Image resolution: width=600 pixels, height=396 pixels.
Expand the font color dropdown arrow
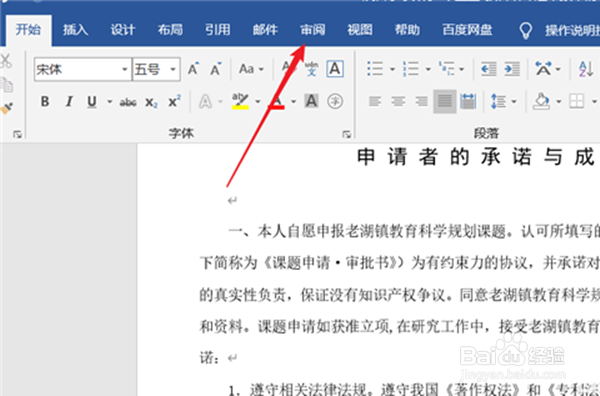[x=293, y=102]
